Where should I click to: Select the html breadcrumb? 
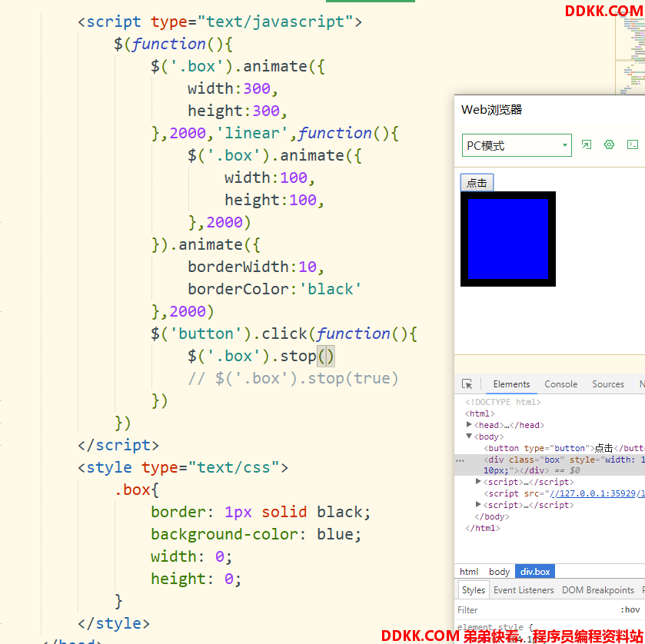coord(468,572)
